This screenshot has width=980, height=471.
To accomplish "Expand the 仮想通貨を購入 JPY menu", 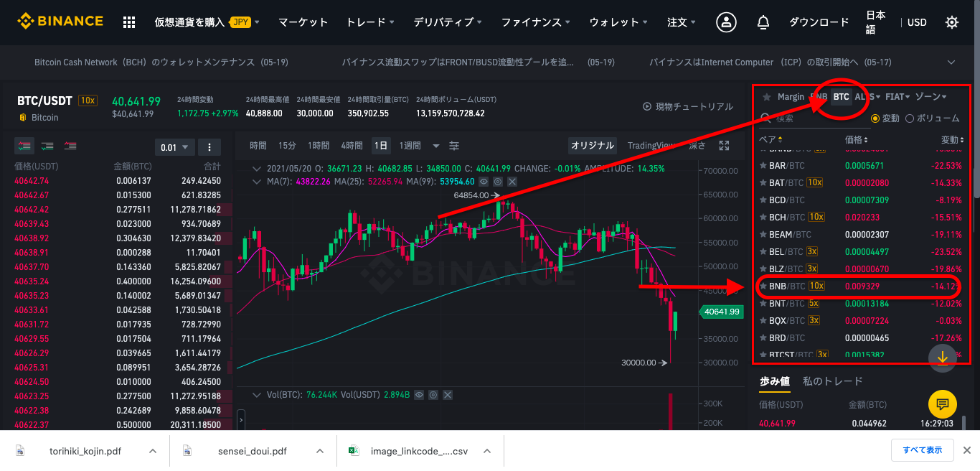I will (207, 22).
